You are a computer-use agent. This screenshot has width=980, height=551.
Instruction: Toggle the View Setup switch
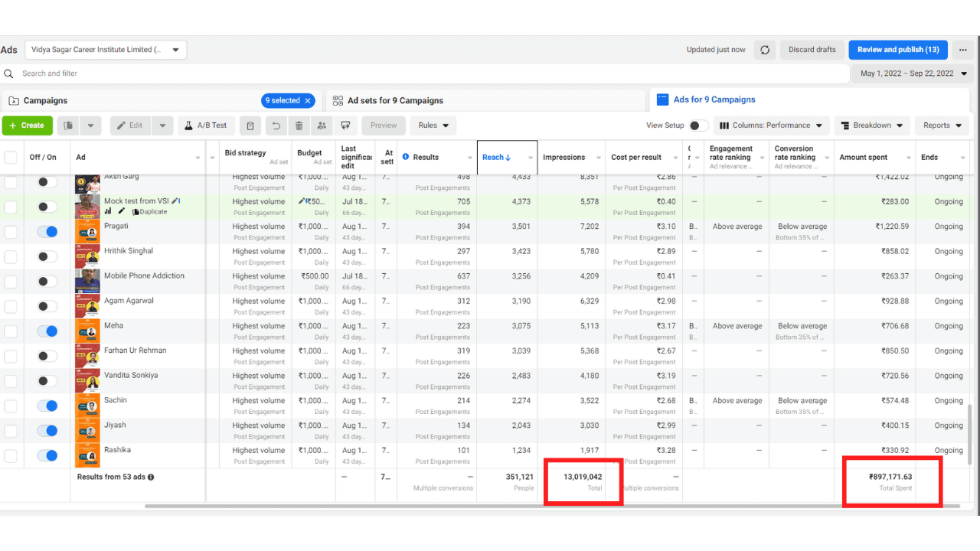tap(698, 126)
